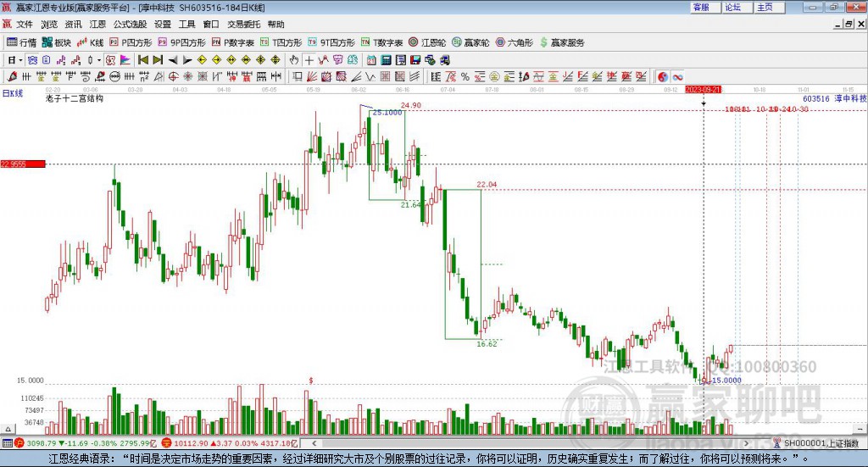Open the 赢家轮 wheel tool
Viewport: 868px width, 467px height.
point(470,42)
